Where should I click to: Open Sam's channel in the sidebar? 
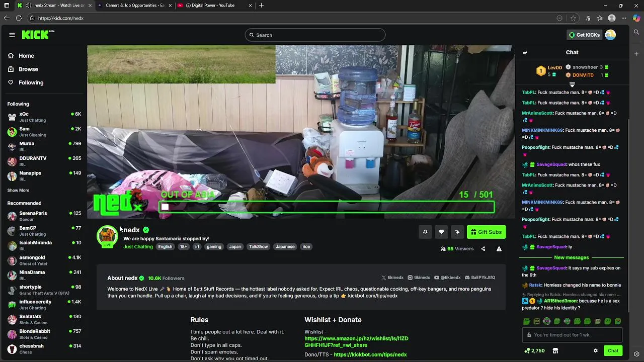[44, 132]
